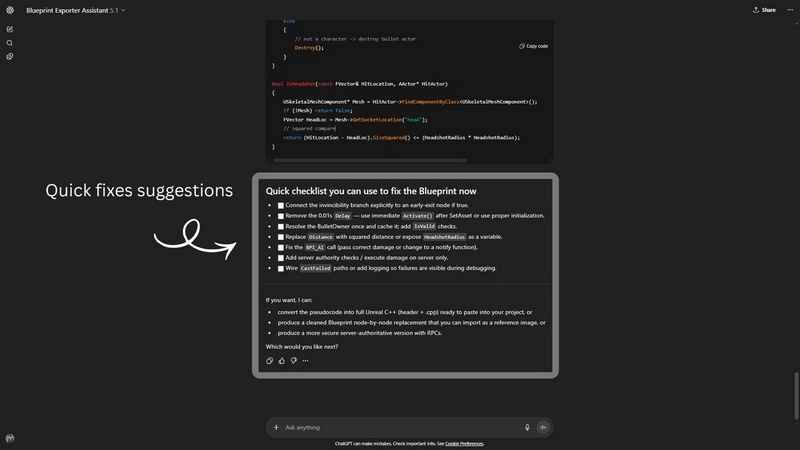
Task: Tick the 'Add server authority checks' checkbox
Action: coord(281,257)
